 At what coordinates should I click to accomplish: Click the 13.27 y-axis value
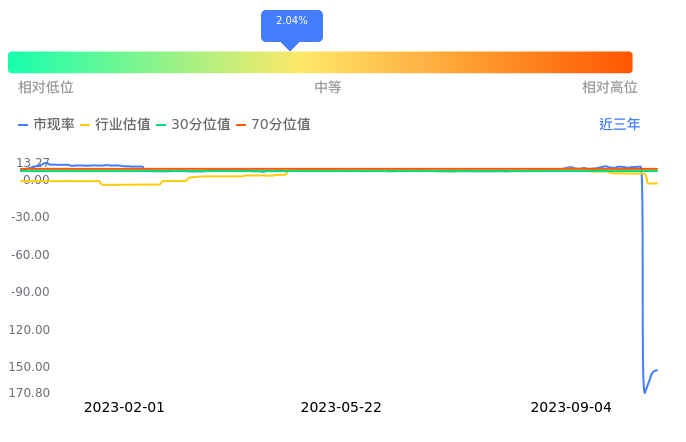tap(33, 163)
